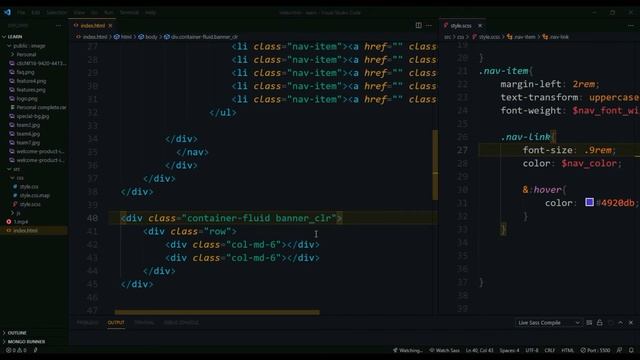Screen dimensions: 640x360
Task: Open right editor more actions ellipsis
Action: (x=631, y=25)
